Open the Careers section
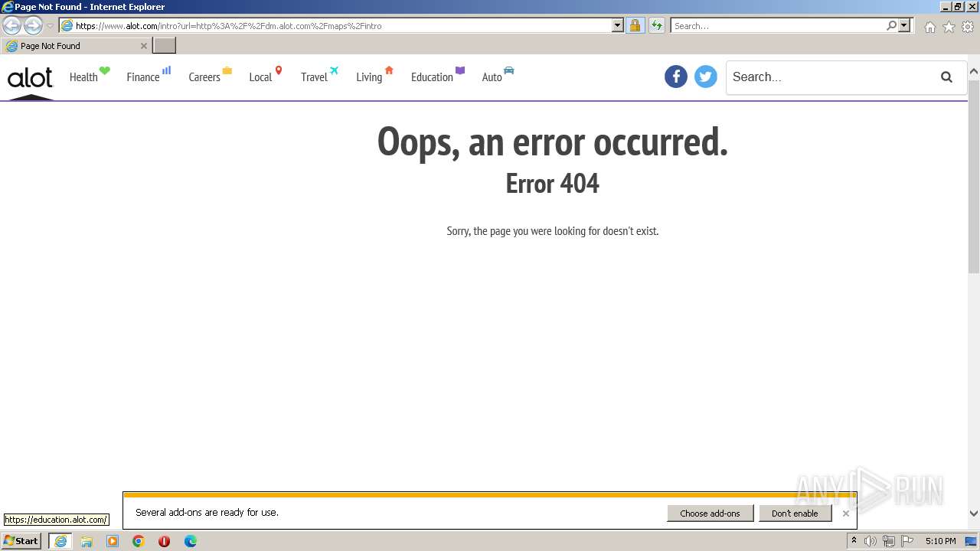 (x=211, y=76)
